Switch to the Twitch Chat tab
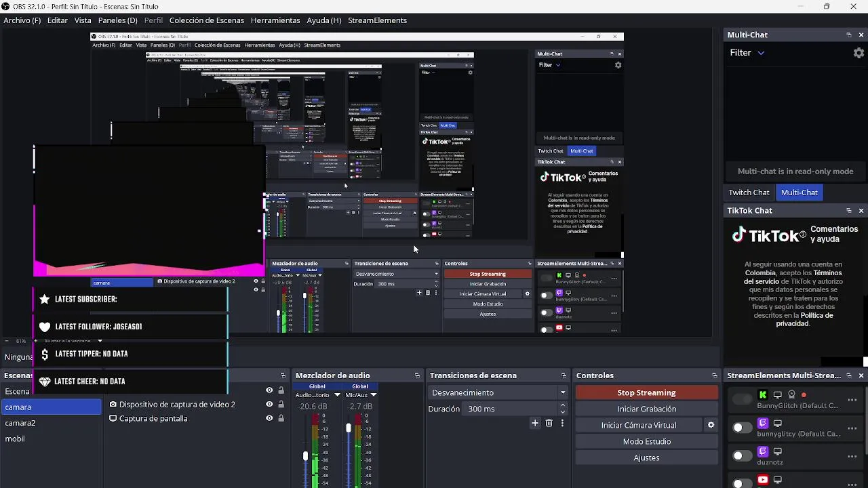This screenshot has height=488, width=868. 749,192
